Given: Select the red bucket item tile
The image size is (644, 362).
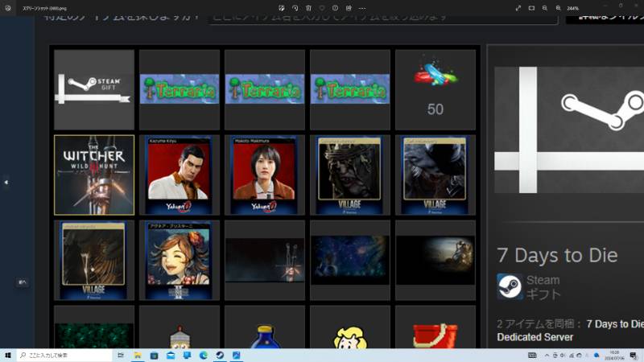Looking at the screenshot, I should pyautogui.click(x=436, y=327).
